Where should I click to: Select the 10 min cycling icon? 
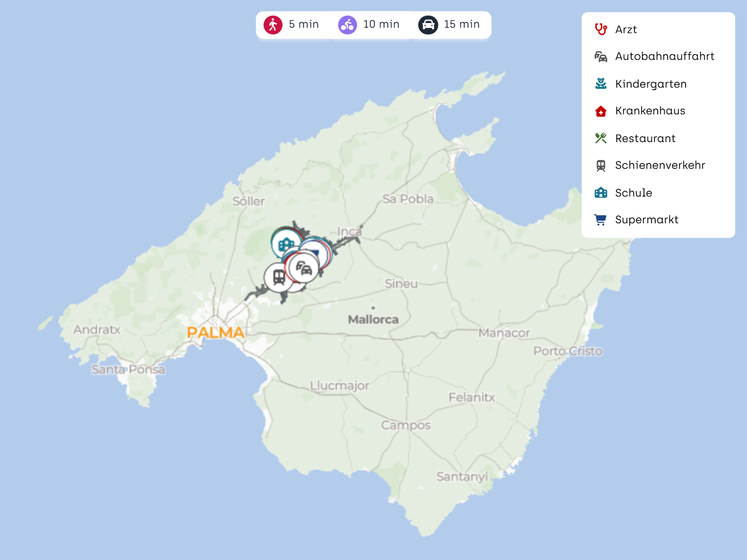pos(347,25)
